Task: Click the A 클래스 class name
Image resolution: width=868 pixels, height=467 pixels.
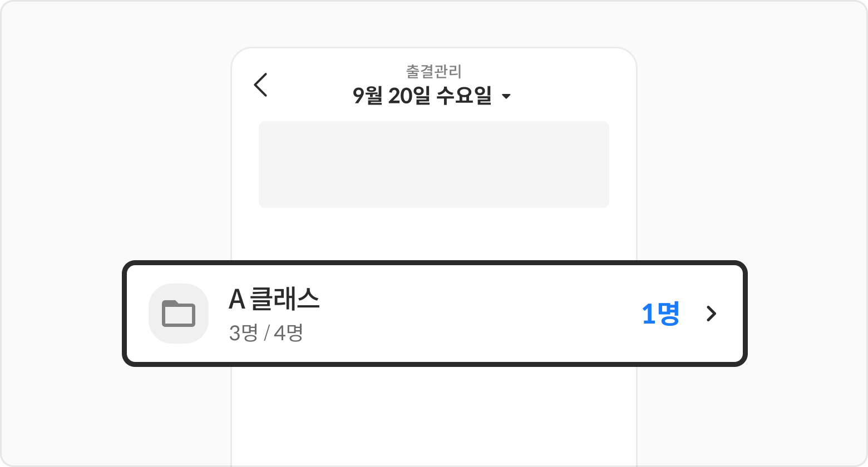Action: (274, 299)
